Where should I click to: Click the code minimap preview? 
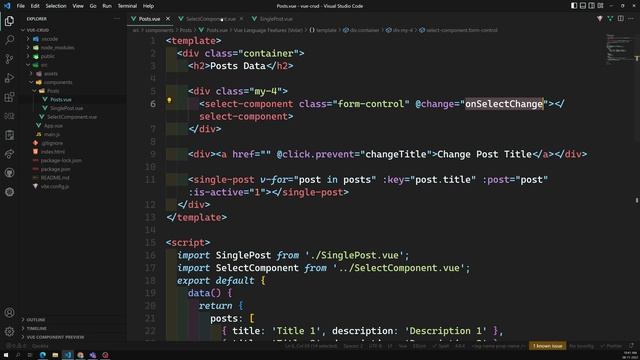[x=620, y=48]
